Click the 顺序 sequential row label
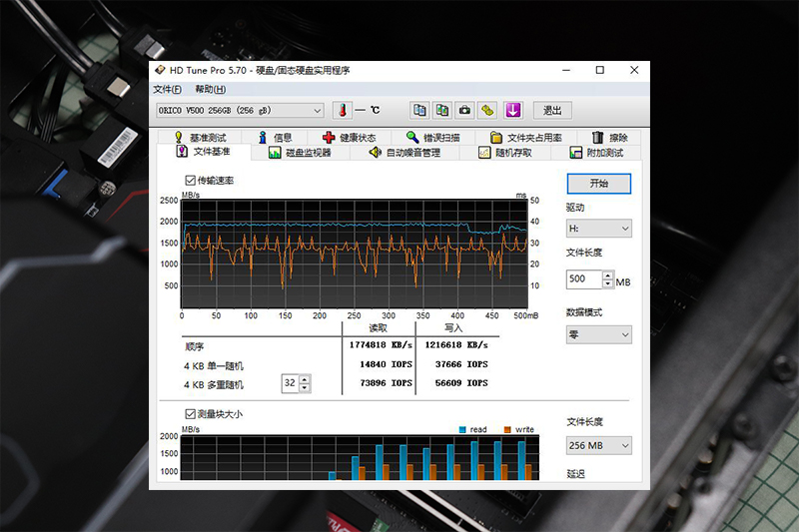The height and width of the screenshot is (532, 799). tap(194, 346)
